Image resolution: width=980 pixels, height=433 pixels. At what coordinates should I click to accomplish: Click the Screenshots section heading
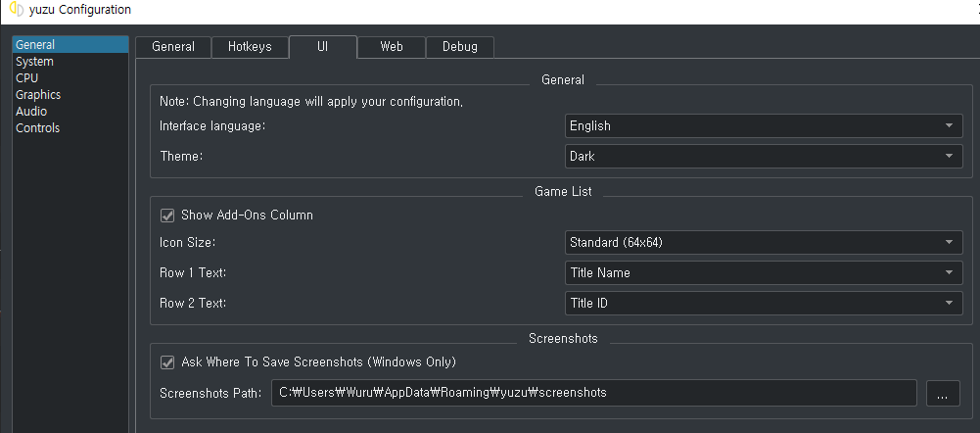[563, 339]
